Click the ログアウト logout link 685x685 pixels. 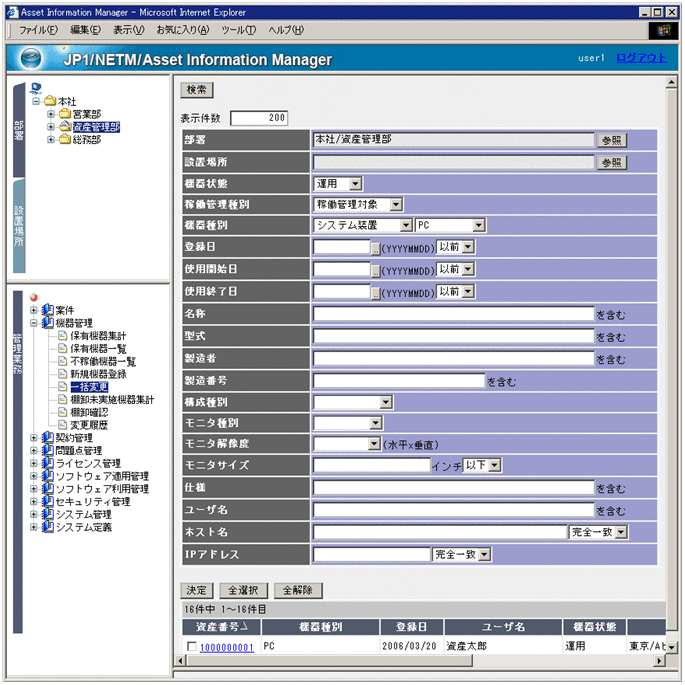(640, 58)
